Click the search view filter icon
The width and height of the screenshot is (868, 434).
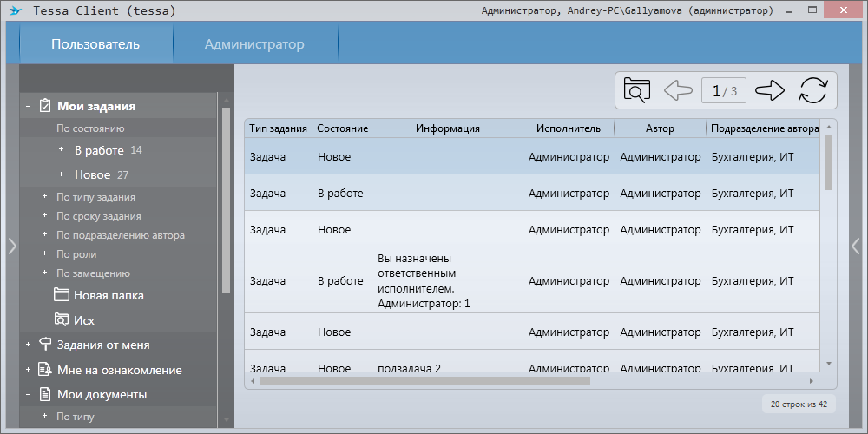click(636, 90)
